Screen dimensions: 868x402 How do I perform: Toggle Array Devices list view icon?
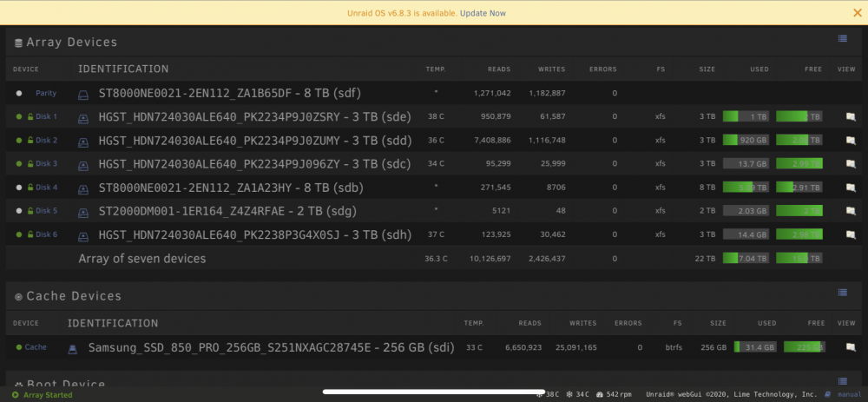point(843,38)
